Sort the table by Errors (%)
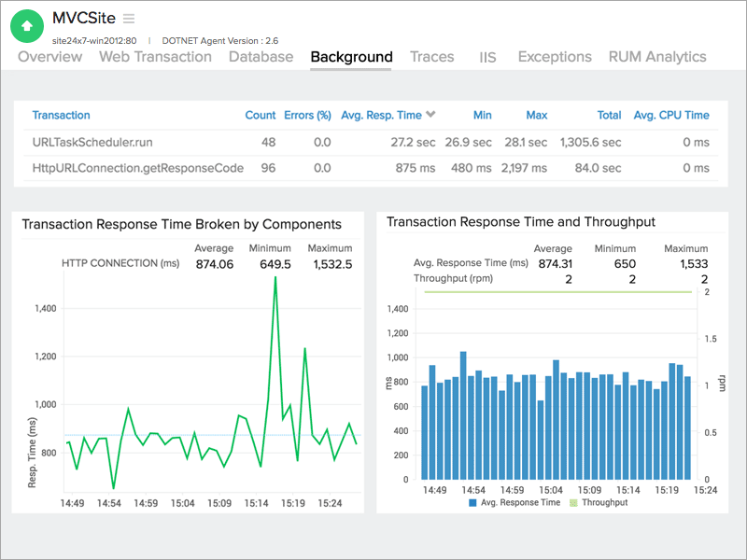The height and width of the screenshot is (560, 747). 307,115
